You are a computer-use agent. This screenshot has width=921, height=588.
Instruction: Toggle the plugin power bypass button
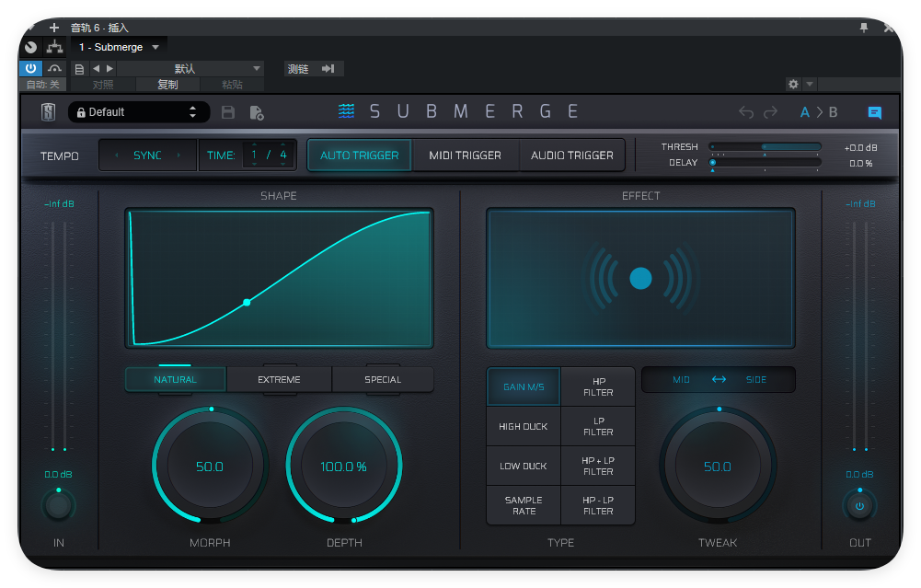coord(31,68)
